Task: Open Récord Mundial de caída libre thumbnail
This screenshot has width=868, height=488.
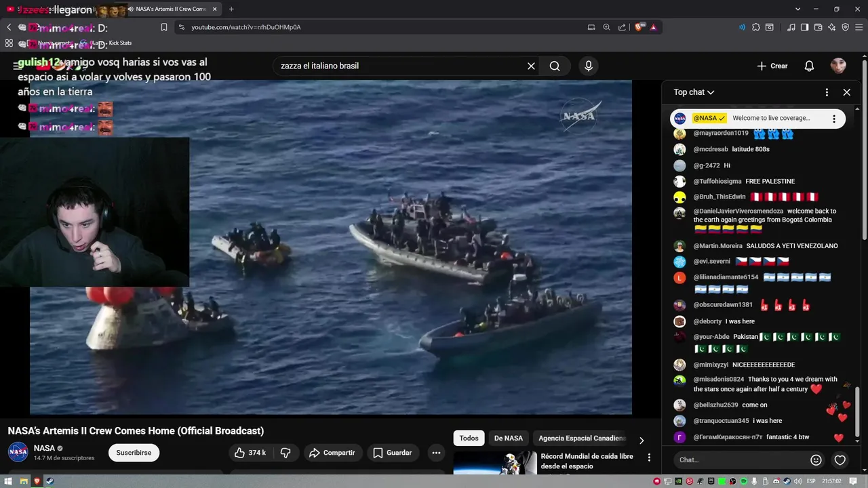Action: [495, 463]
